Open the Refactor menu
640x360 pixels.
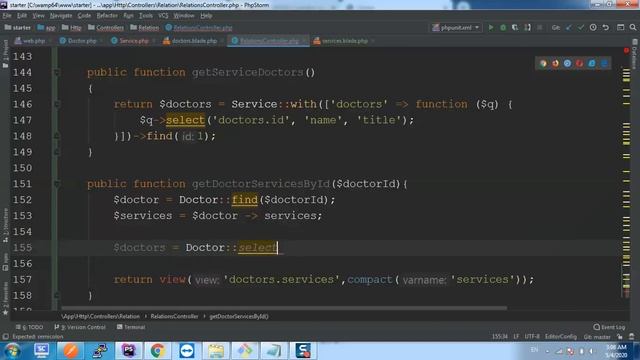[x=107, y=16]
